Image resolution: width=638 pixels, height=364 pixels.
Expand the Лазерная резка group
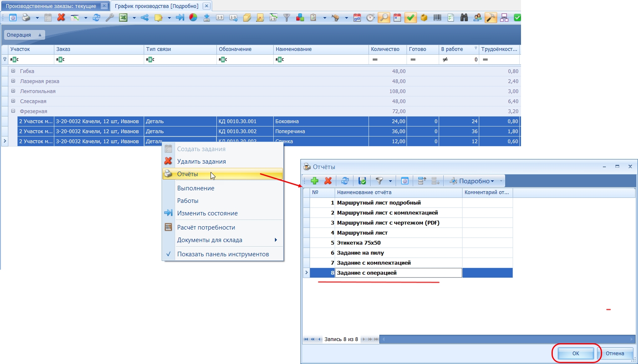pos(13,81)
